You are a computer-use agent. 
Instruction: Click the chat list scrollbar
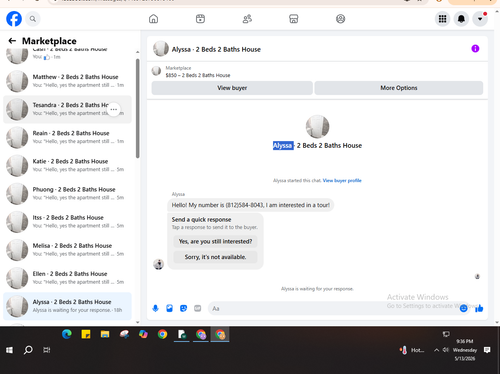click(x=137, y=108)
